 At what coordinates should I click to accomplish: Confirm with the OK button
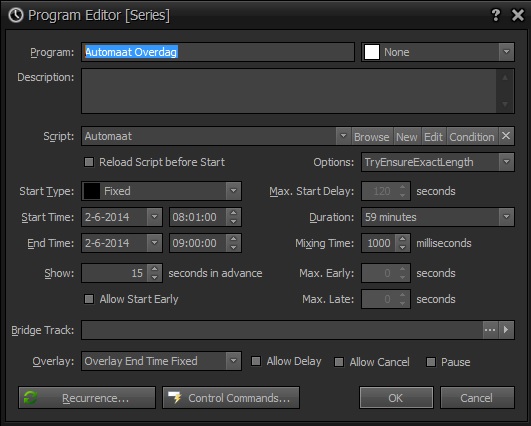(x=396, y=398)
